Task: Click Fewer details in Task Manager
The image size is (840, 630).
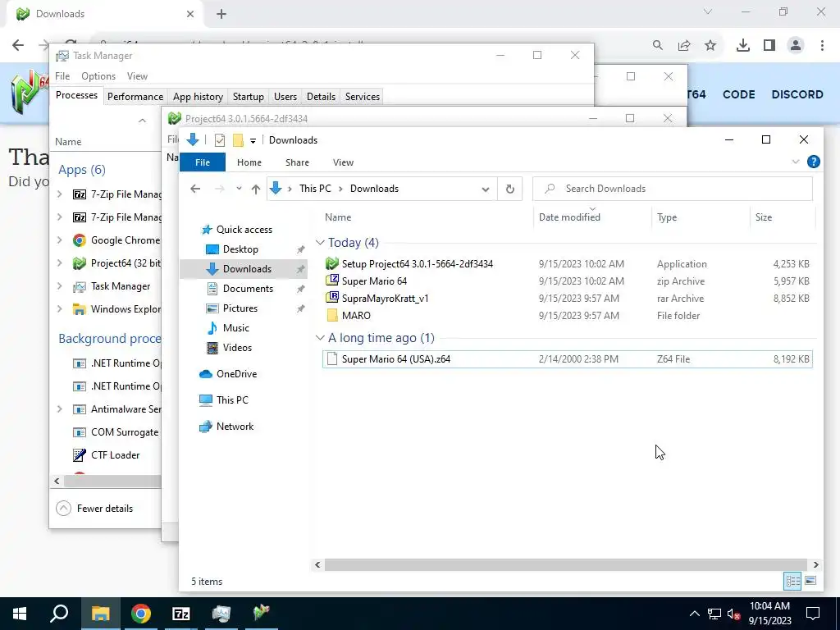Action: click(94, 509)
